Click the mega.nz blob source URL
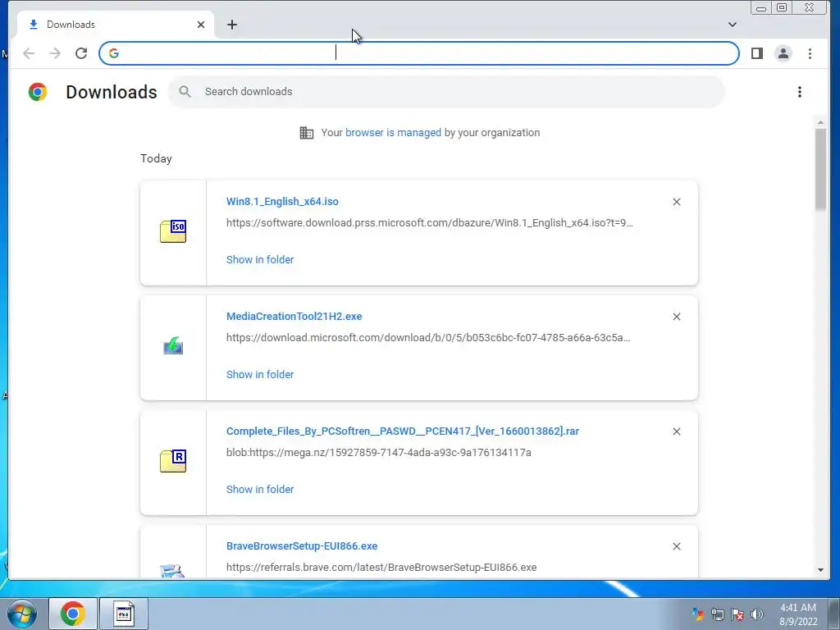This screenshot has height=630, width=840. tap(379, 453)
